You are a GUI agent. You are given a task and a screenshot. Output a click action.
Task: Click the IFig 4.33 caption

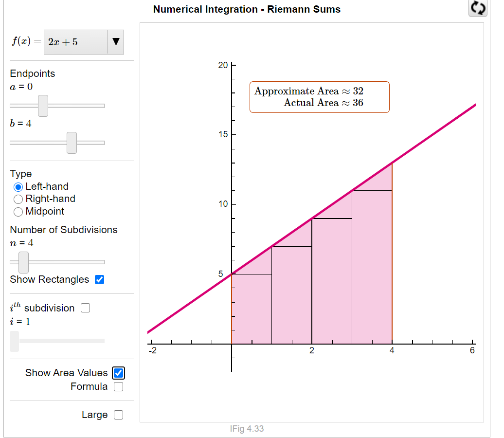point(246,429)
